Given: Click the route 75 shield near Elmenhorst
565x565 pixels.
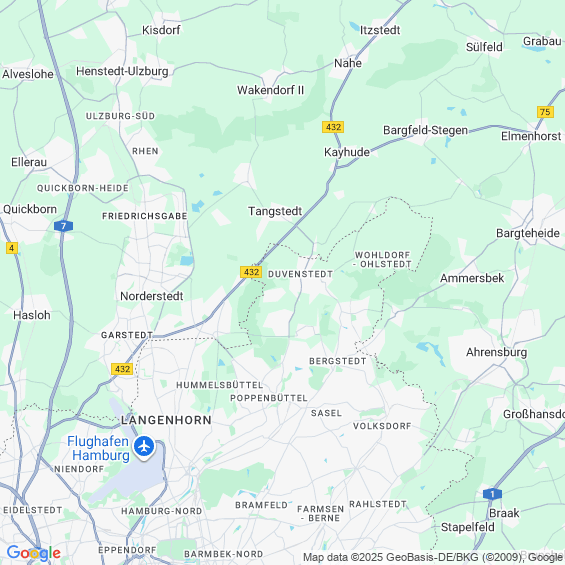Looking at the screenshot, I should click(x=545, y=112).
